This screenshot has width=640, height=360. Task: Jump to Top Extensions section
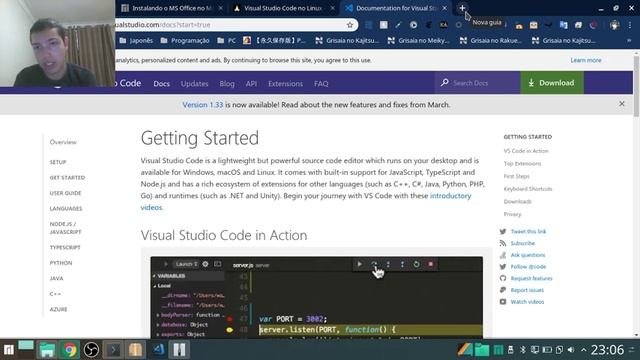522,164
